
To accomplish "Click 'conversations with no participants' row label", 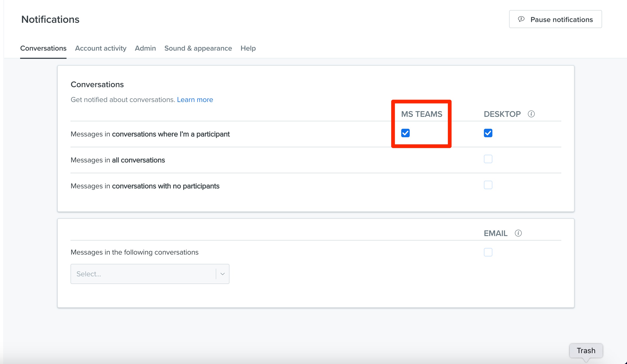I will tap(166, 186).
